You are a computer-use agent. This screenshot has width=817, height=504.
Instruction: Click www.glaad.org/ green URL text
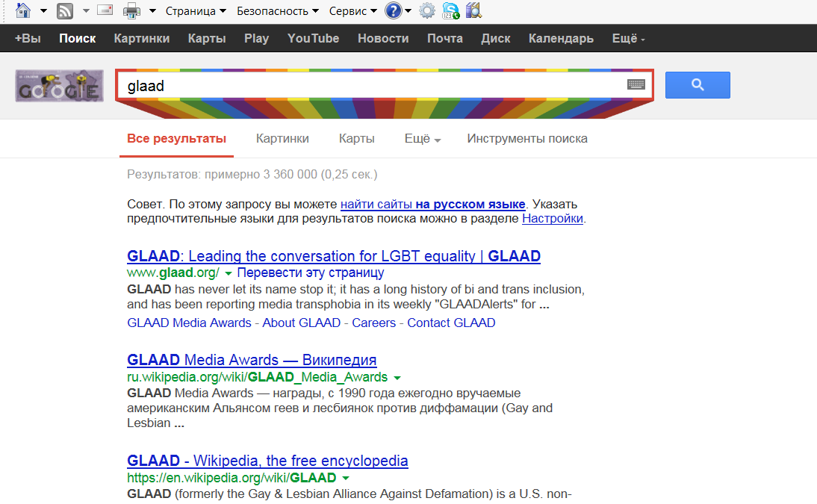coord(173,273)
